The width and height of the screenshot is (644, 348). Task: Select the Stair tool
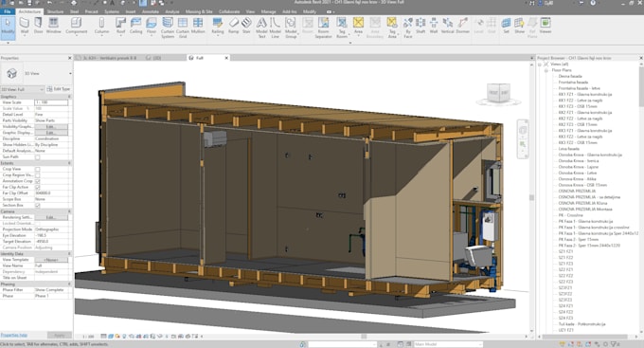tap(246, 26)
